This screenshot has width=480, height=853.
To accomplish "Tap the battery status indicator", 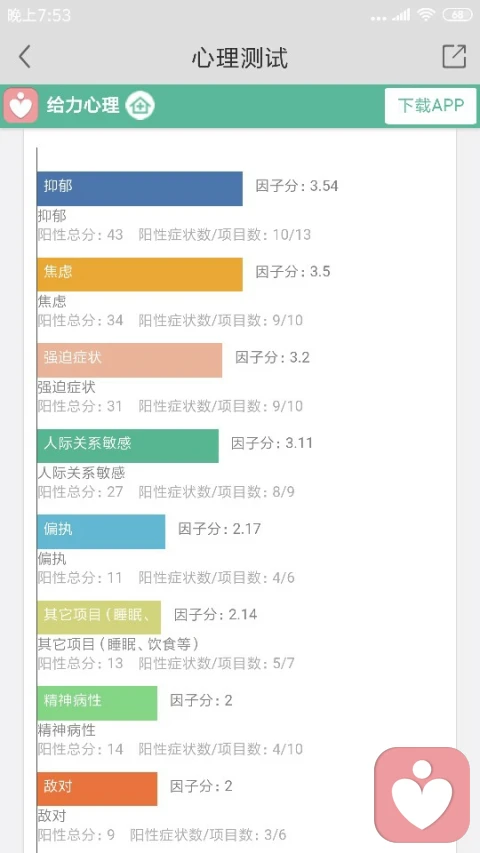I will coord(457,15).
